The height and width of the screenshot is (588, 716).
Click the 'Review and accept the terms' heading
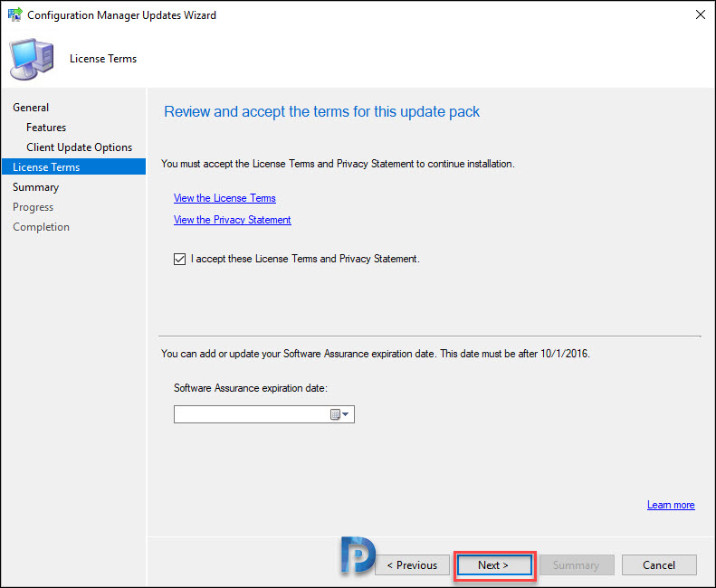pos(322,112)
